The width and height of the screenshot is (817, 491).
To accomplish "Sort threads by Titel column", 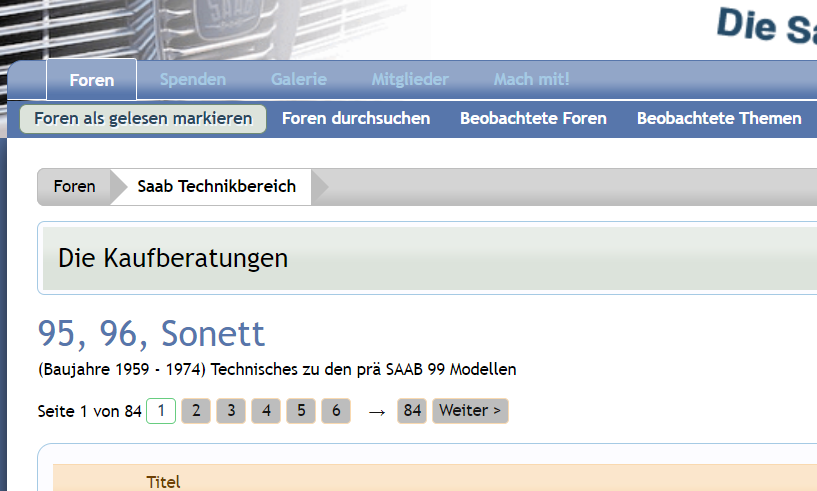I will [163, 482].
